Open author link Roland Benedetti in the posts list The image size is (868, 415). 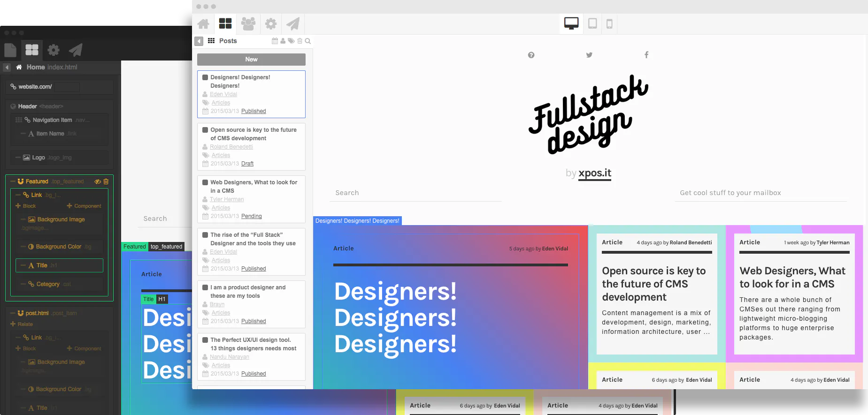[x=231, y=147]
